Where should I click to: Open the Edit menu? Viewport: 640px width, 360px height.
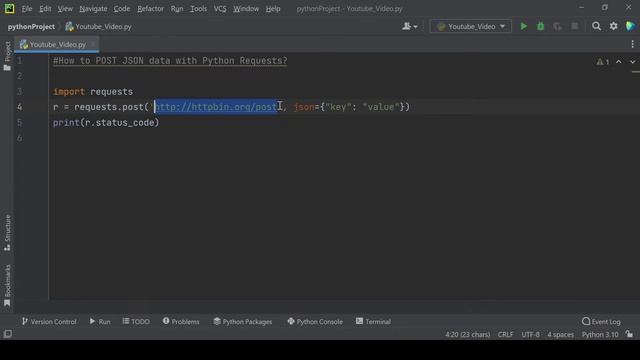coord(45,9)
